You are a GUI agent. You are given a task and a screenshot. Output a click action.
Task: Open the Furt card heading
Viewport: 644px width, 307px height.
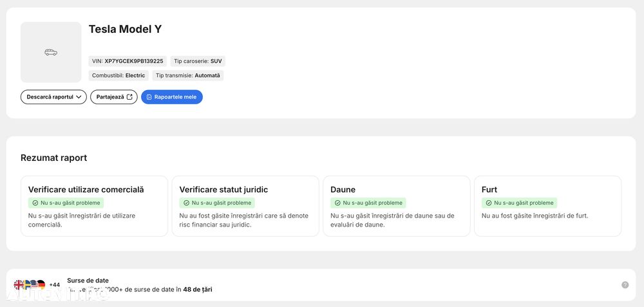click(489, 190)
